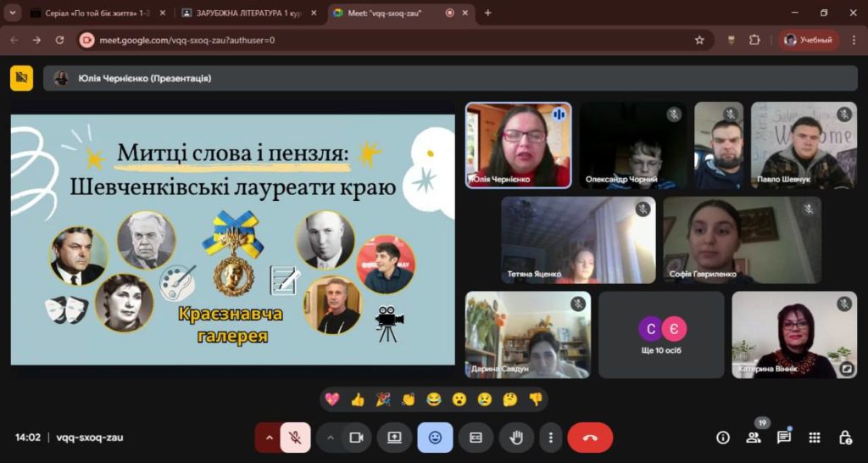
Task: Open the Activities grid icon
Action: [815, 438]
